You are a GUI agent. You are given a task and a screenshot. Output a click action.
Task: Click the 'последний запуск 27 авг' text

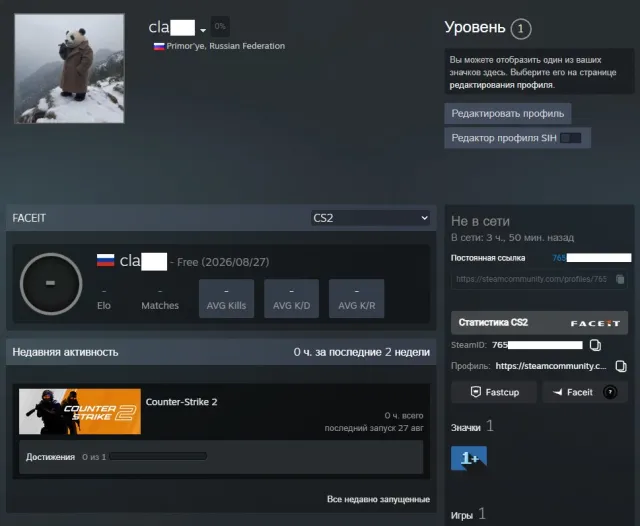[374, 428]
